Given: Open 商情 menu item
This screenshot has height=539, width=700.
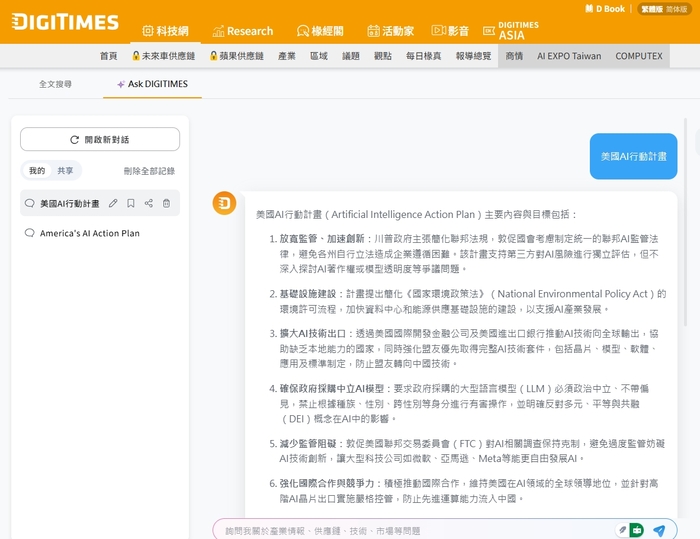Looking at the screenshot, I should pos(514,56).
